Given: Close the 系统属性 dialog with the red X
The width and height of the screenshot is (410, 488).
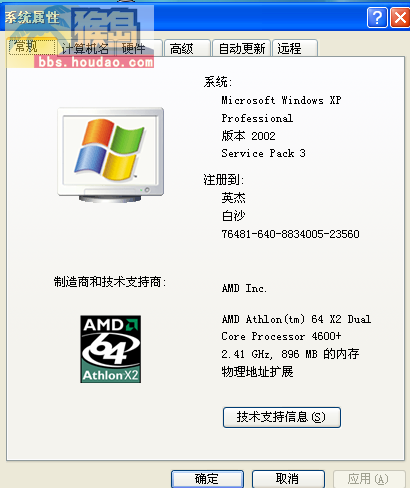Looking at the screenshot, I should tap(400, 17).
